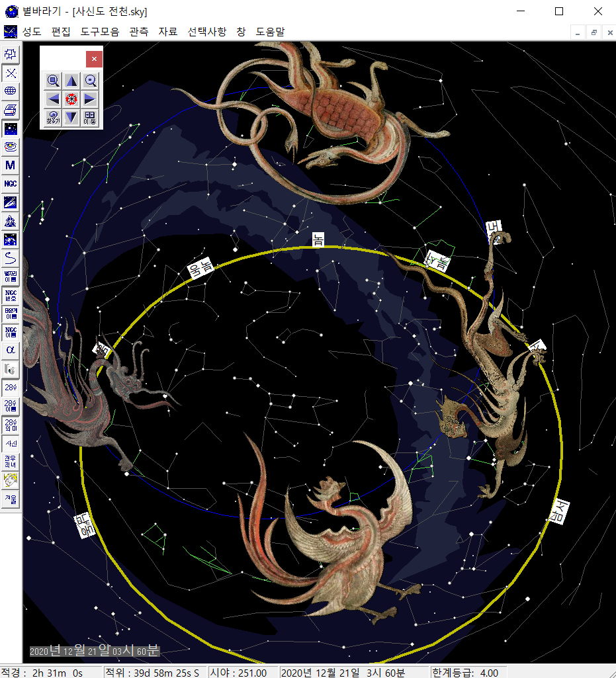
Task: Toggle the '사신' four guardians button
Action: [11, 443]
